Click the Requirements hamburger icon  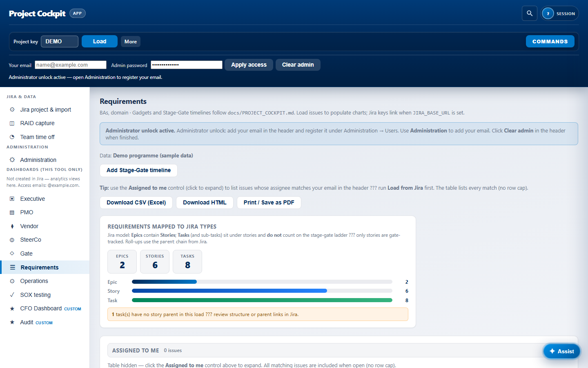pyautogui.click(x=13, y=267)
